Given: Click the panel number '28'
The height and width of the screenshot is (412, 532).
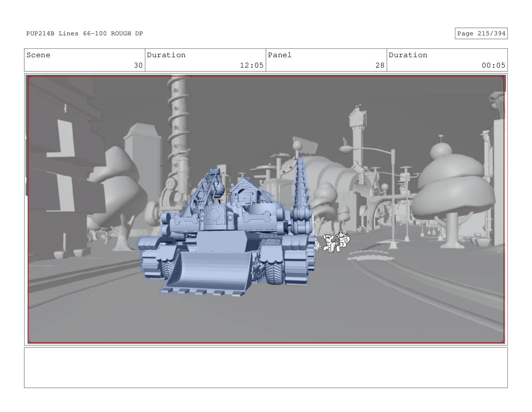Looking at the screenshot, I should click(x=380, y=65).
